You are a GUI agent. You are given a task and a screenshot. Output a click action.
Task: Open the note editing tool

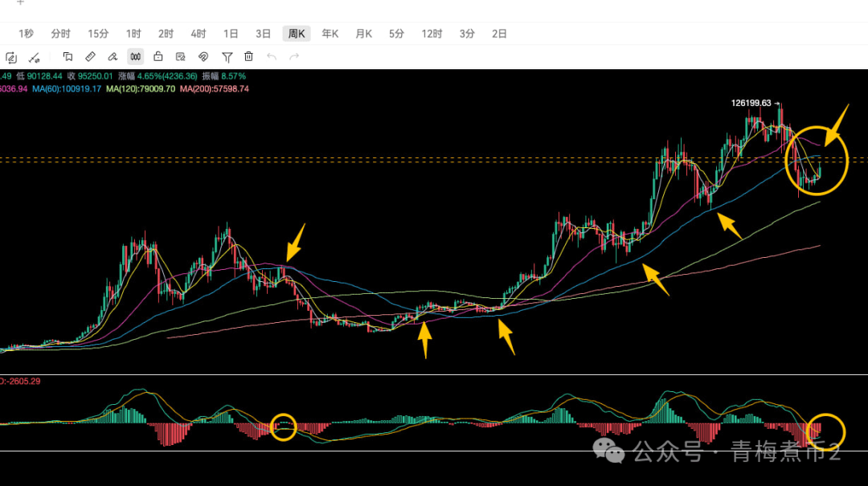181,56
